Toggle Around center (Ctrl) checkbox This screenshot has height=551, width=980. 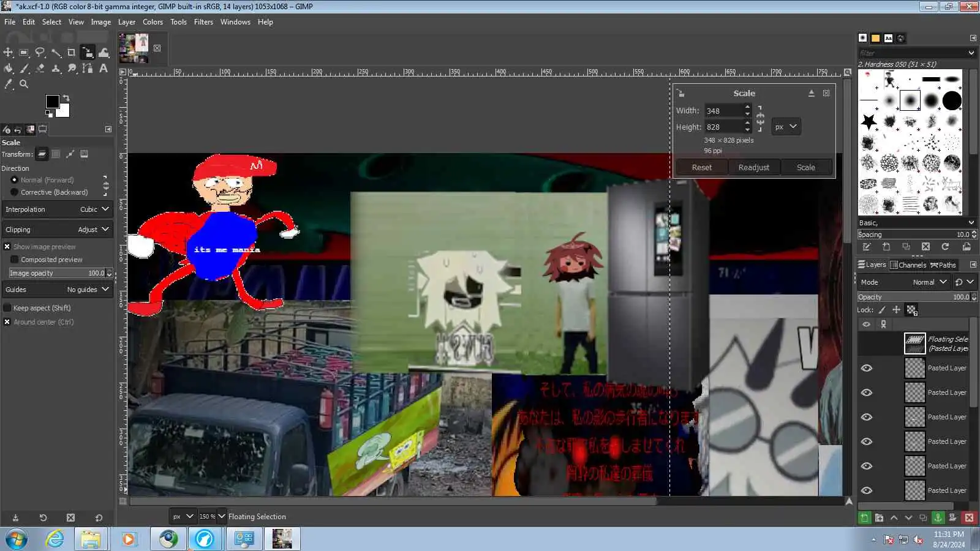7,322
